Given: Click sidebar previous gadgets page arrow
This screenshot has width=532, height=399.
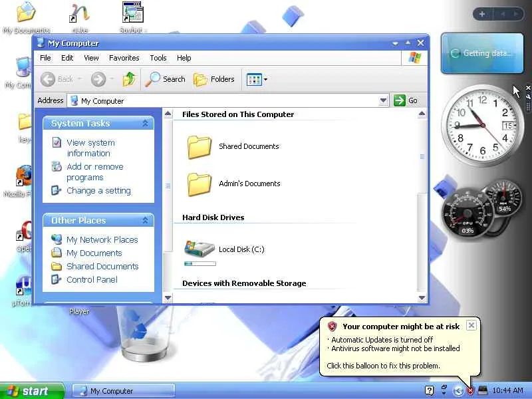Looking at the screenshot, I should point(503,14).
